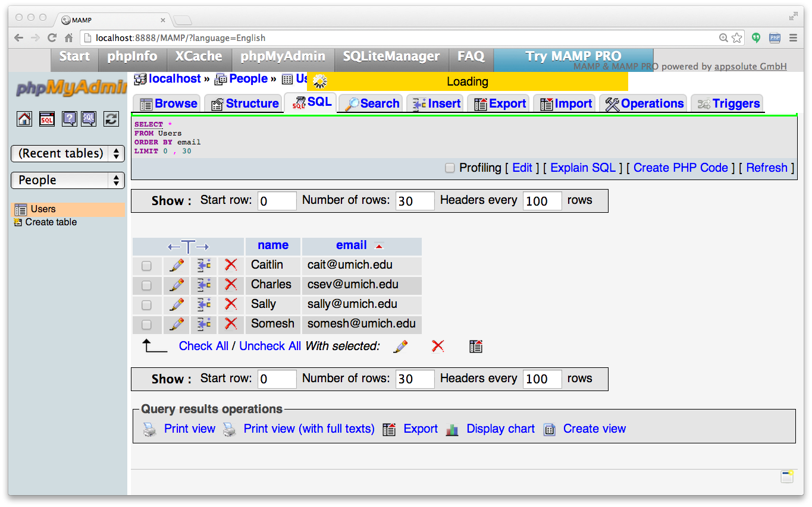
Task: Click the Edit query link
Action: 522,168
